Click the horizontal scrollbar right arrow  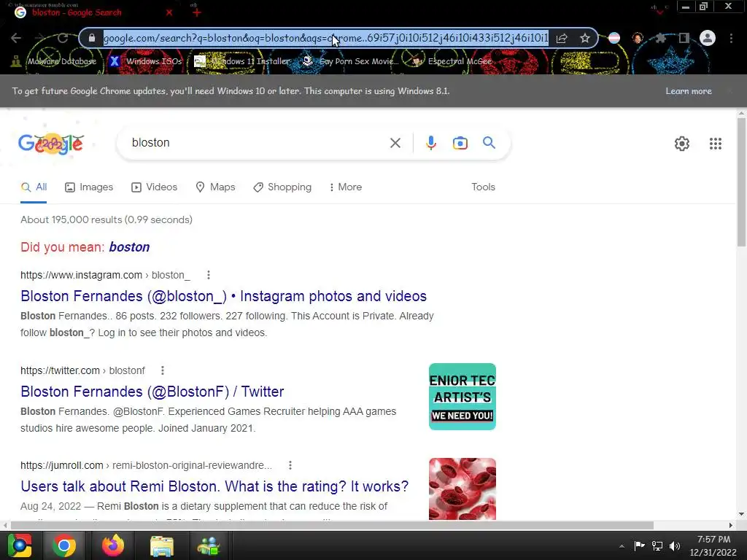pos(731,525)
